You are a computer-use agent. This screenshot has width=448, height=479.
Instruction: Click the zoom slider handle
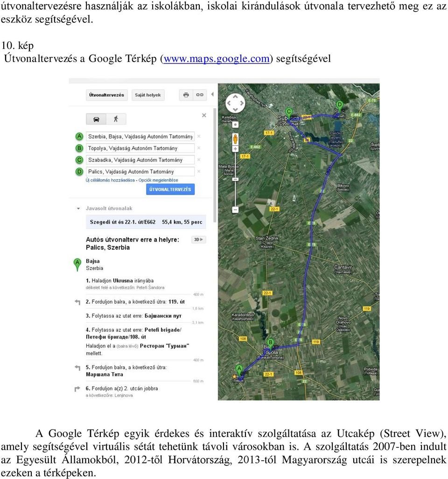pos(235,179)
